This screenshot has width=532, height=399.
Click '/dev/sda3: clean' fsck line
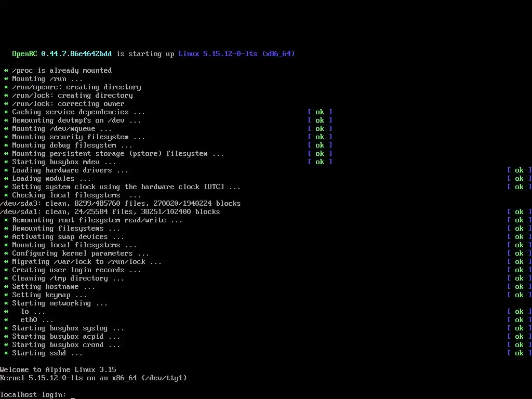click(121, 204)
